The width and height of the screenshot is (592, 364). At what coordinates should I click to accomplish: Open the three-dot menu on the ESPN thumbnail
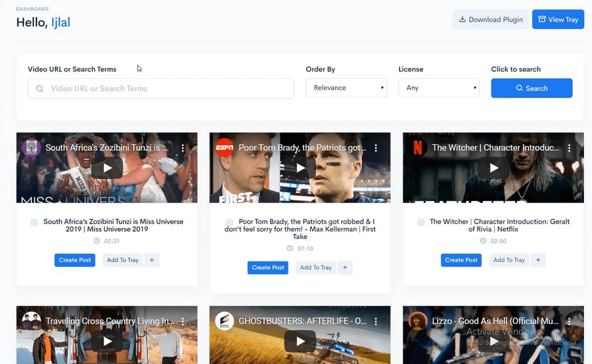click(x=376, y=148)
